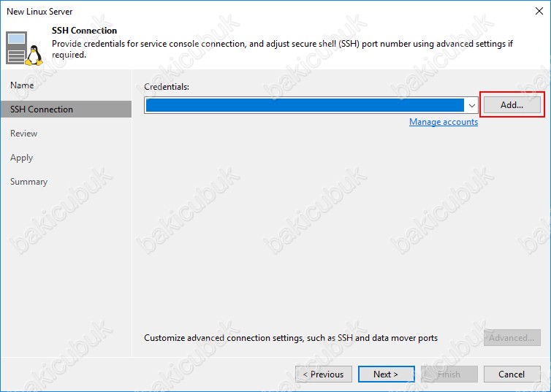Click the disabled Advanced... button
The image size is (551, 392).
pos(512,337)
